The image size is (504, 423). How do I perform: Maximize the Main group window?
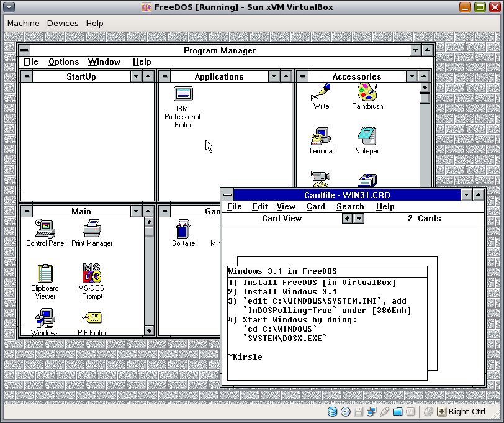coord(148,211)
